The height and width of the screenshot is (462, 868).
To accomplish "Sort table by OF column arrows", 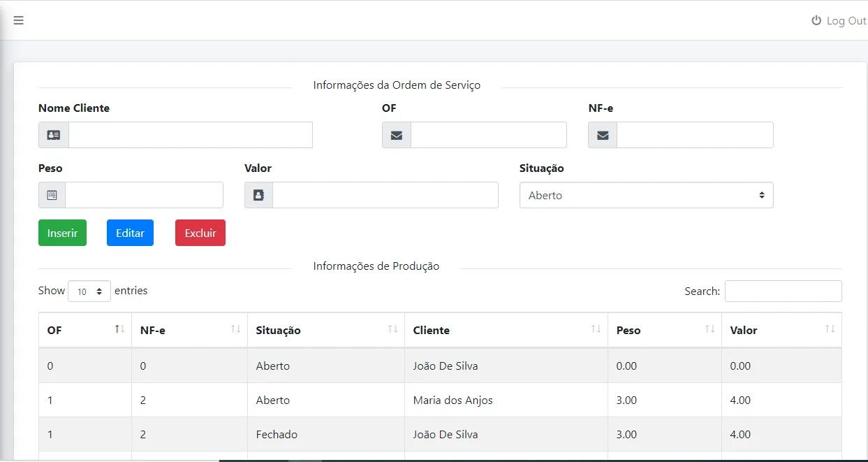I will (x=119, y=329).
